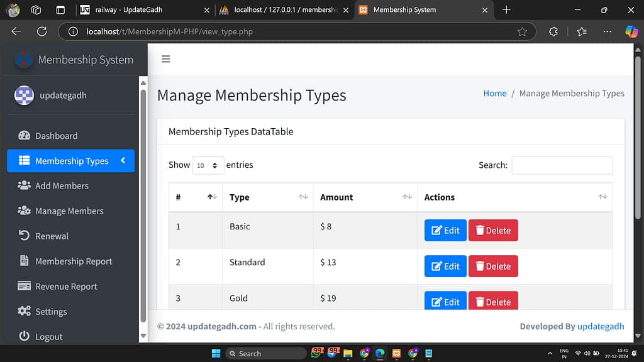Image resolution: width=644 pixels, height=362 pixels.
Task: Click the Home breadcrumb link
Action: (494, 94)
